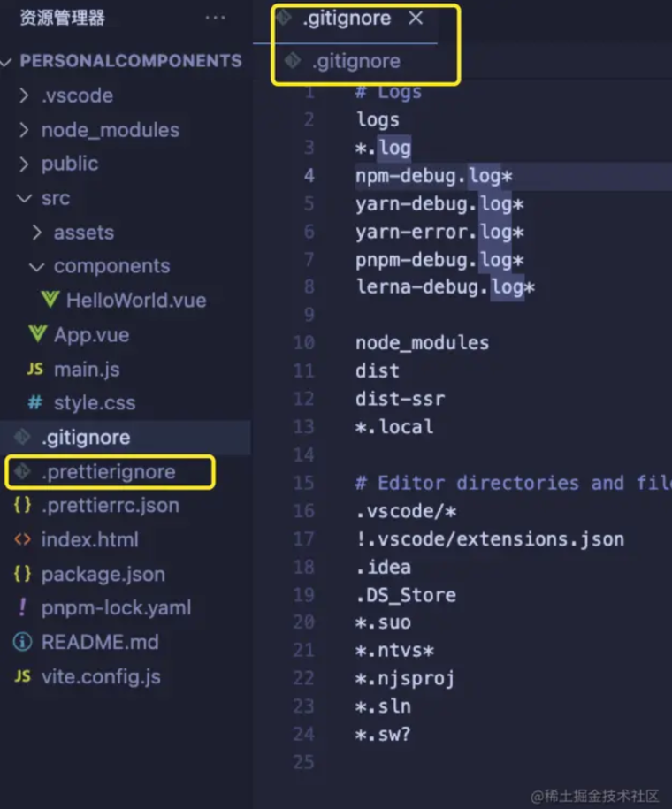Select vite.config.js in the explorer
The image size is (672, 809).
click(x=101, y=677)
